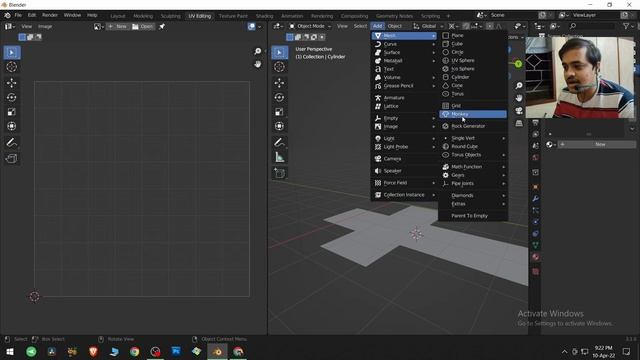Click outliner search field
Viewport: 640px width, 360px height.
pos(592,26)
